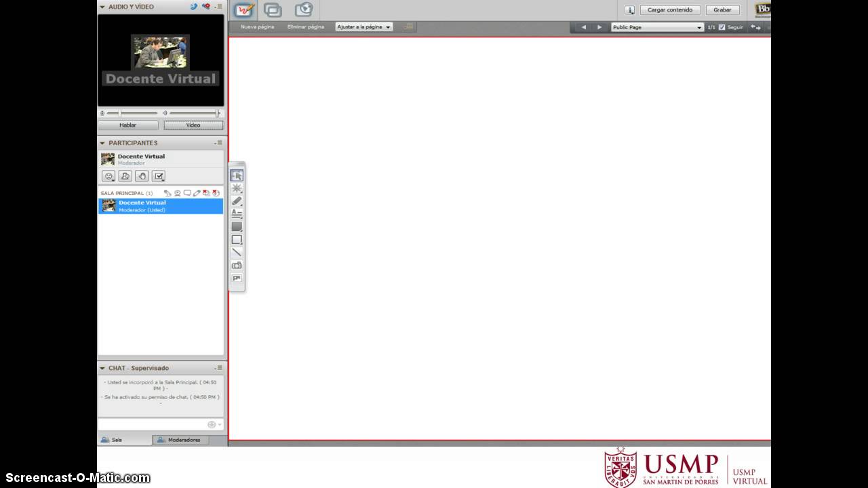
Task: Switch to Web Tour mode icon
Action: tap(303, 10)
